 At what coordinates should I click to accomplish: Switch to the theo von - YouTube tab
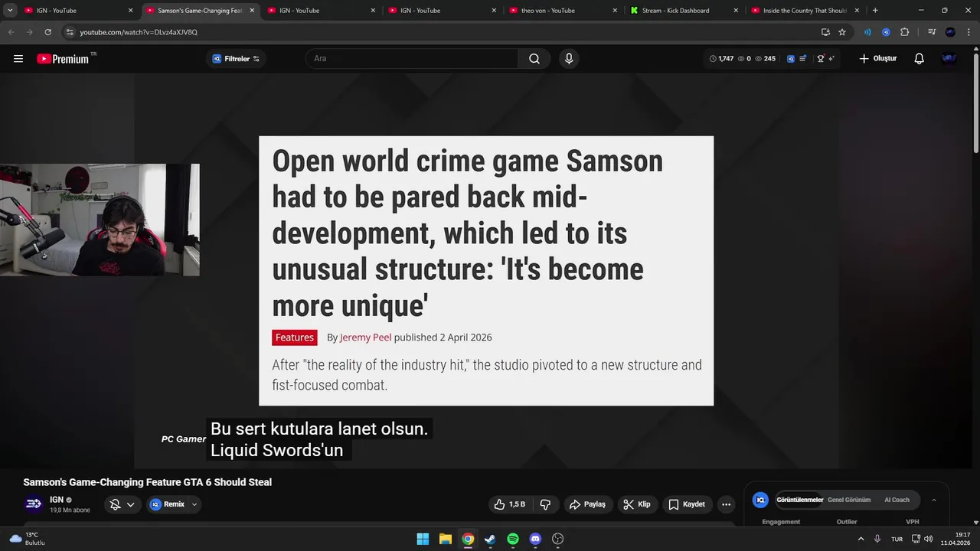click(x=563, y=11)
